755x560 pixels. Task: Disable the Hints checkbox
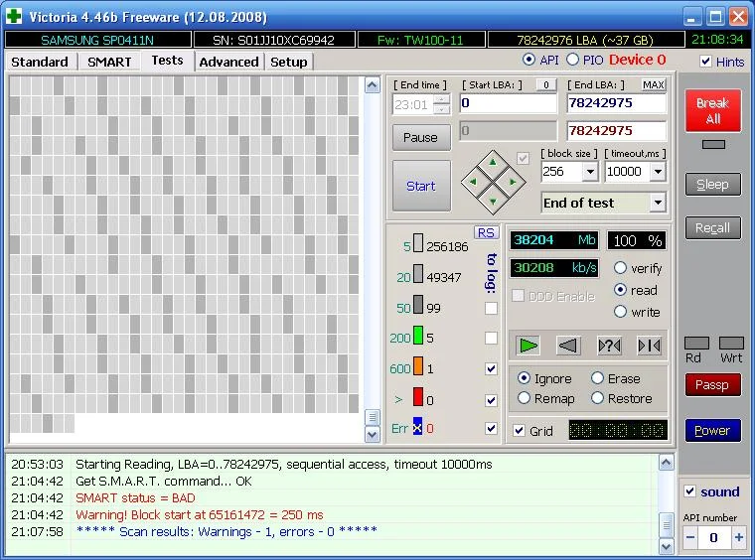pos(705,62)
